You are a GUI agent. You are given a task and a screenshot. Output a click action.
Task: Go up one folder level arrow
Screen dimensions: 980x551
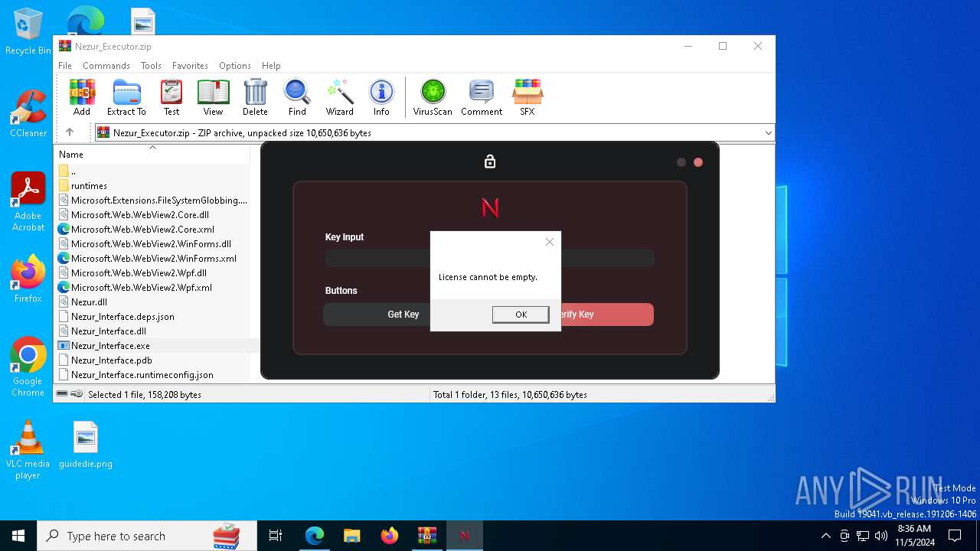click(70, 132)
